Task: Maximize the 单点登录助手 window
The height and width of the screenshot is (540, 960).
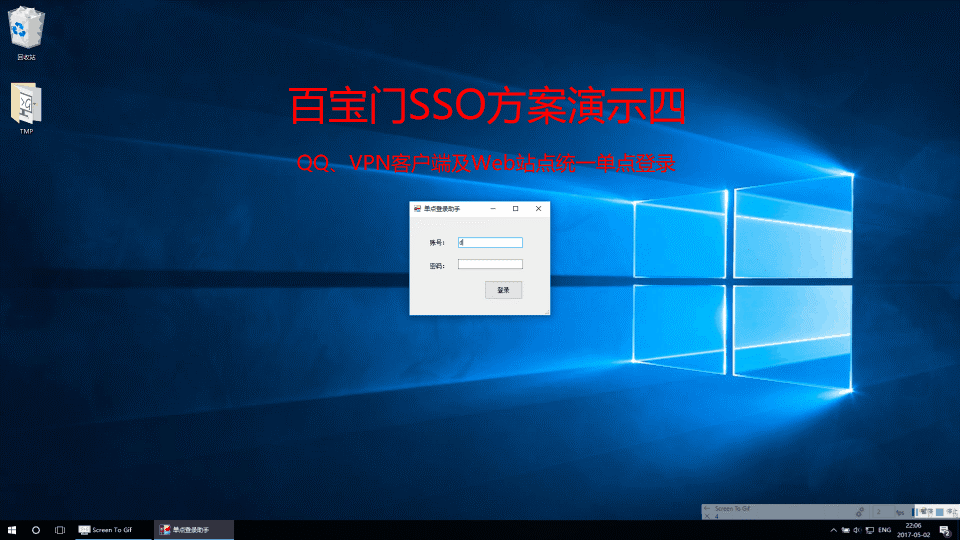Action: click(x=516, y=209)
